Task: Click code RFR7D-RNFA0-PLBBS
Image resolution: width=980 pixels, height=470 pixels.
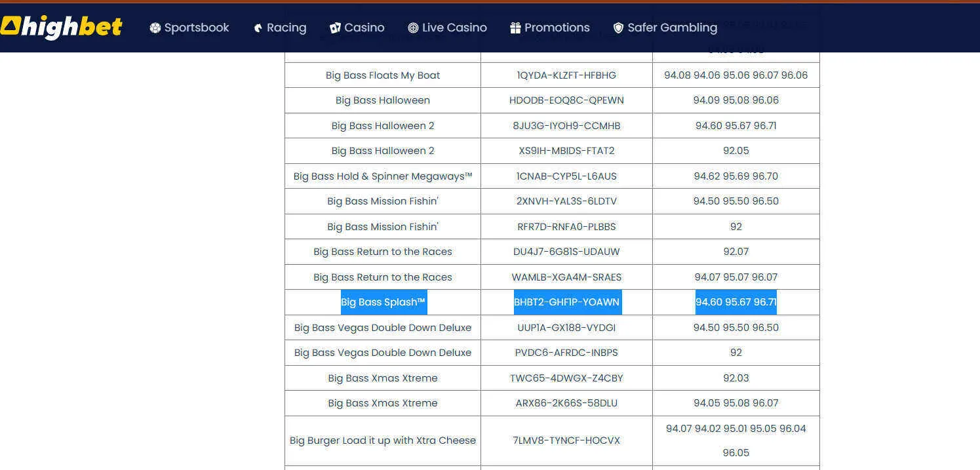Action: (566, 227)
